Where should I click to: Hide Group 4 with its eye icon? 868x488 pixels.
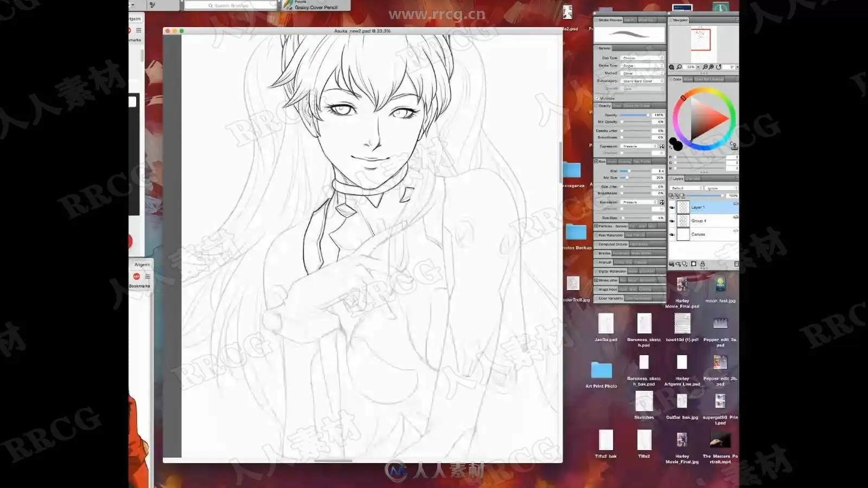tap(672, 221)
